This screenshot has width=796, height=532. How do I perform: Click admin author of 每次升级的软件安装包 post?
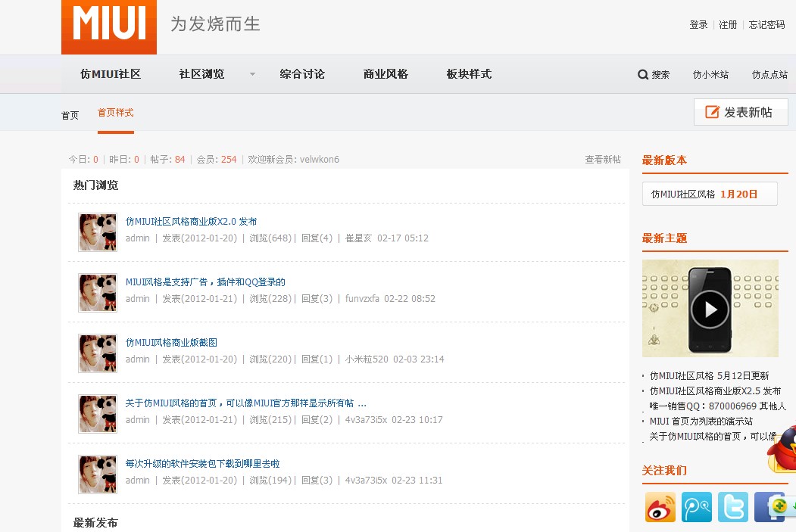pyautogui.click(x=138, y=480)
